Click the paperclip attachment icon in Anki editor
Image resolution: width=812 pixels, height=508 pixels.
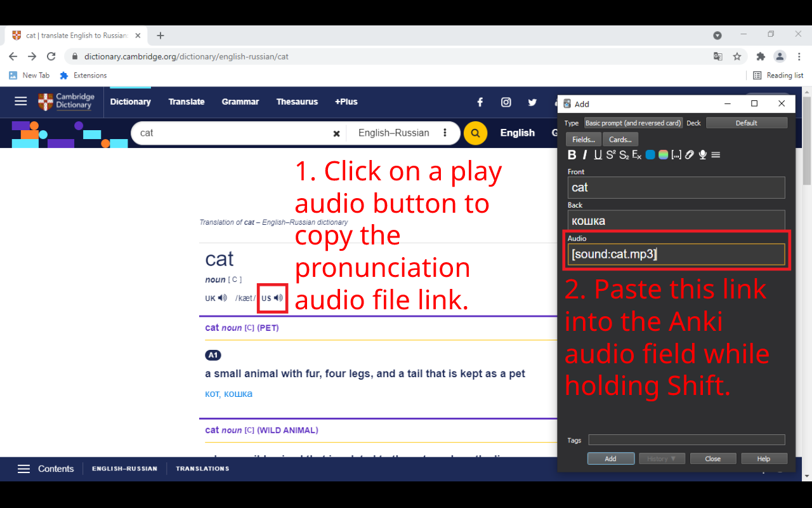690,154
